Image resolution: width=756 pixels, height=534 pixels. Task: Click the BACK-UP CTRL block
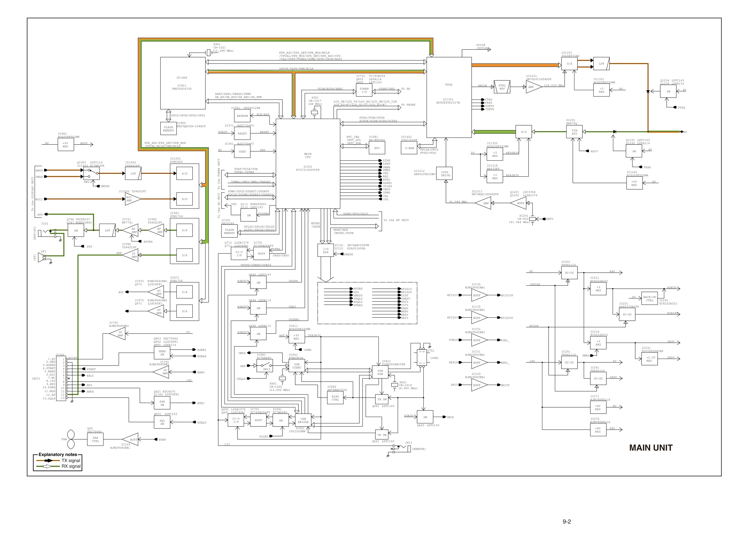pos(650,298)
